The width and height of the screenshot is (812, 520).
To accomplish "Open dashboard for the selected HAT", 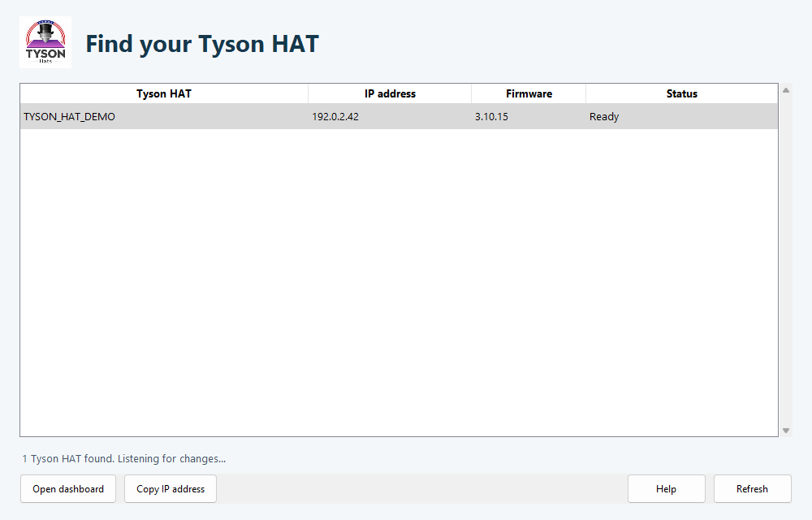I will pos(68,489).
